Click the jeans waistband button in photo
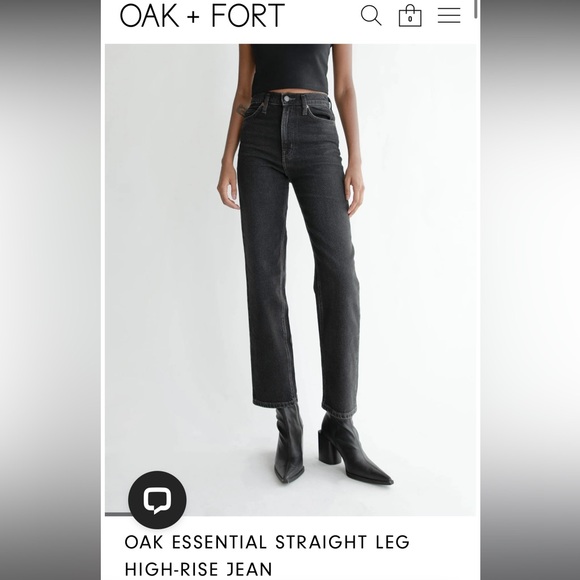Image resolution: width=580 pixels, height=580 pixels. [x=287, y=99]
